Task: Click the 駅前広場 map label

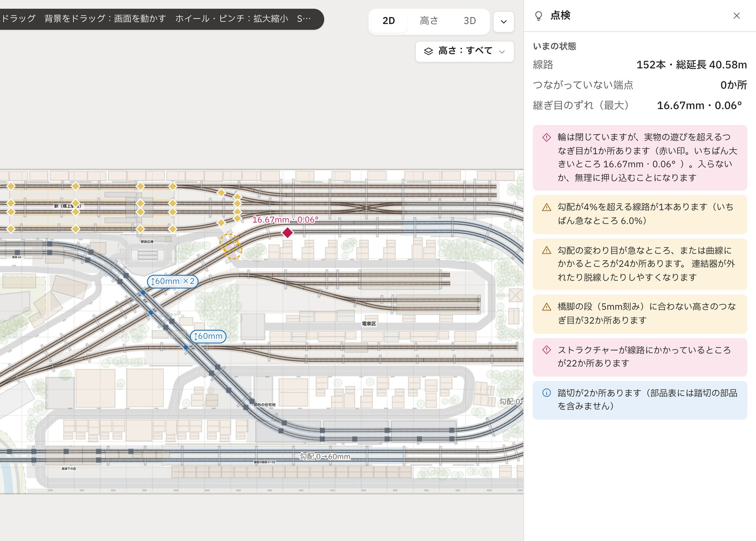Action: tap(147, 242)
